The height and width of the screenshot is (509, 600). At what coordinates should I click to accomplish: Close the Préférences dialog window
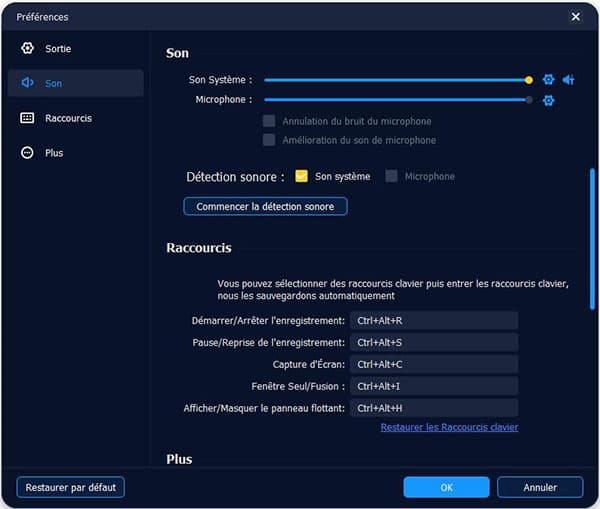[575, 17]
